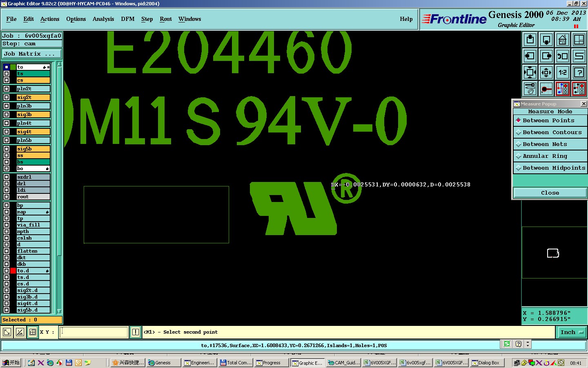Click the pan left view icon
This screenshot has height=368, width=588.
point(530,56)
